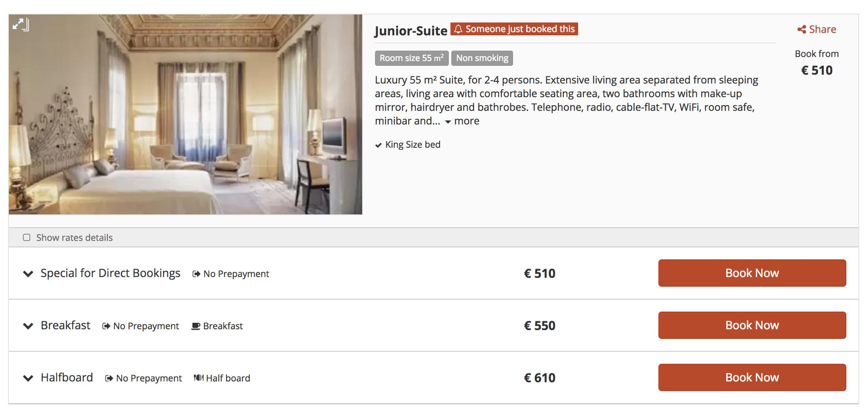Click the King Size bed checkmark icon

pos(378,145)
